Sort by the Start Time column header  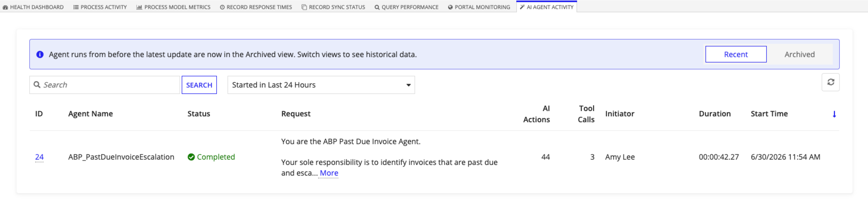[x=769, y=114]
